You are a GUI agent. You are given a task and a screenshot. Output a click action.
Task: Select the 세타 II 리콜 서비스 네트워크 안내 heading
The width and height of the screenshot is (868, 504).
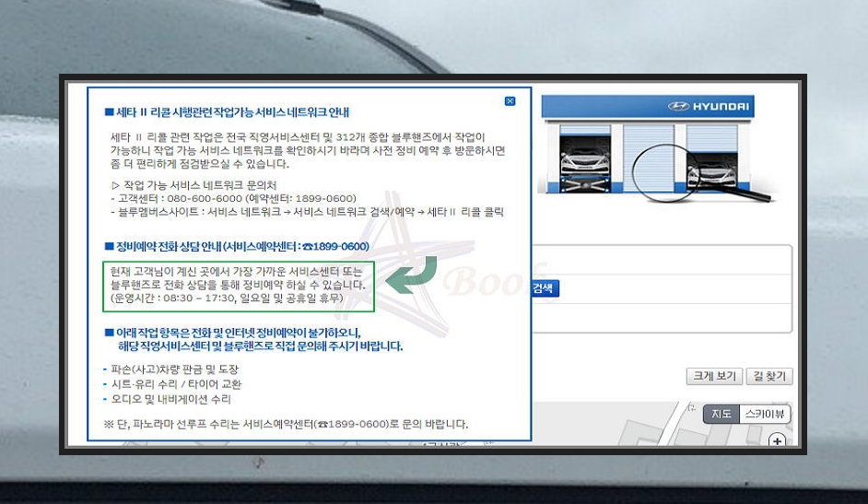tap(227, 112)
